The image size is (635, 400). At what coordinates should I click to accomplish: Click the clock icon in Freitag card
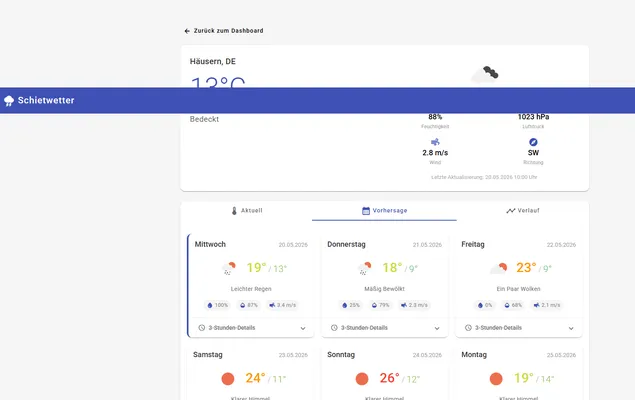tap(468, 328)
